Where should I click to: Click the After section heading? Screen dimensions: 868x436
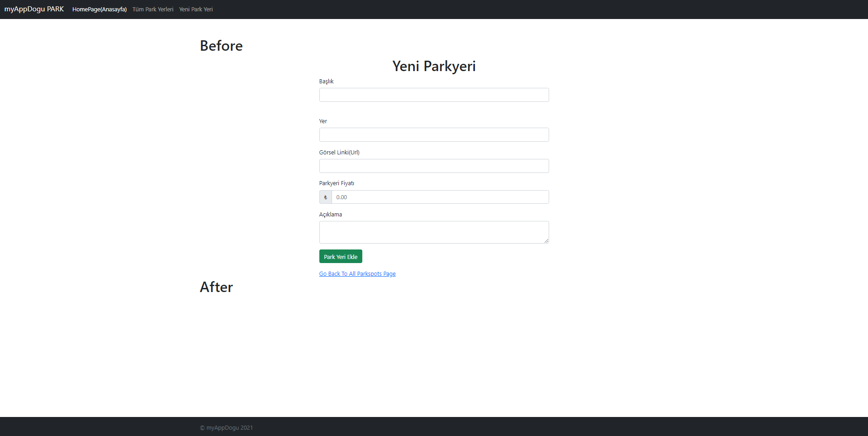tap(216, 287)
